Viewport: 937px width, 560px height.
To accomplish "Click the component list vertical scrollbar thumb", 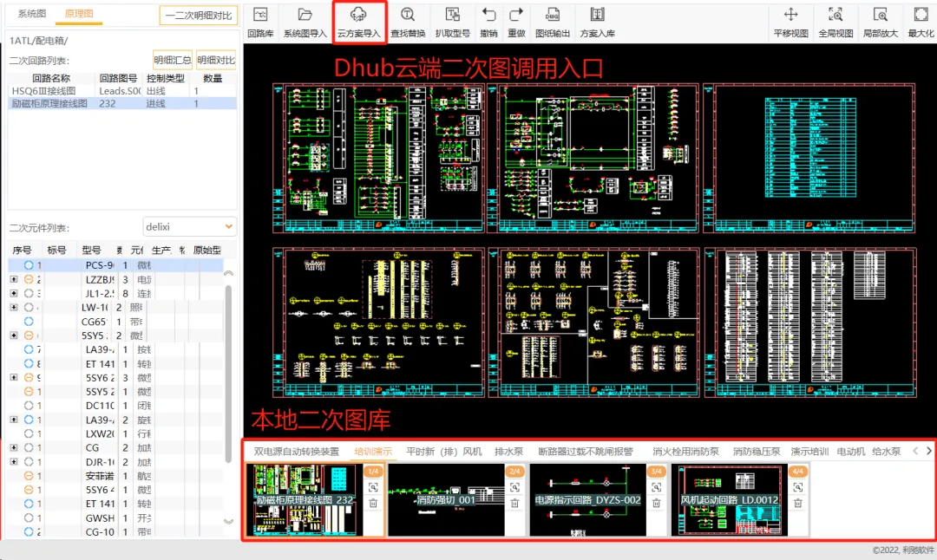I will click(x=228, y=374).
